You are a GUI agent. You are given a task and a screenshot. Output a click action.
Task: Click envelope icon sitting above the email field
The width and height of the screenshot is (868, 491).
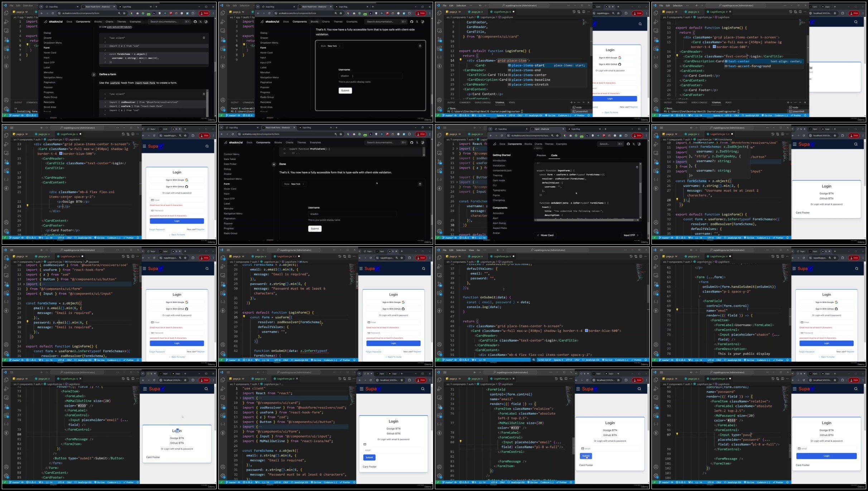(x=365, y=444)
